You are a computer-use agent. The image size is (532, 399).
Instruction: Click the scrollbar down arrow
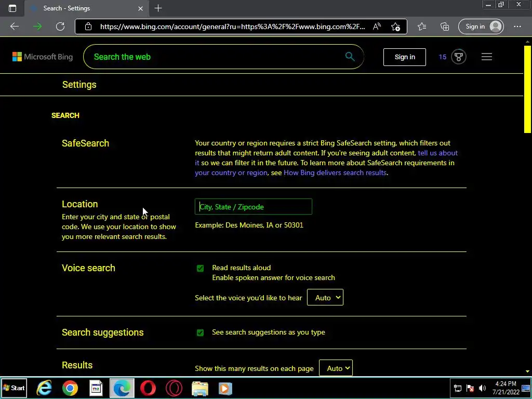coord(527,371)
